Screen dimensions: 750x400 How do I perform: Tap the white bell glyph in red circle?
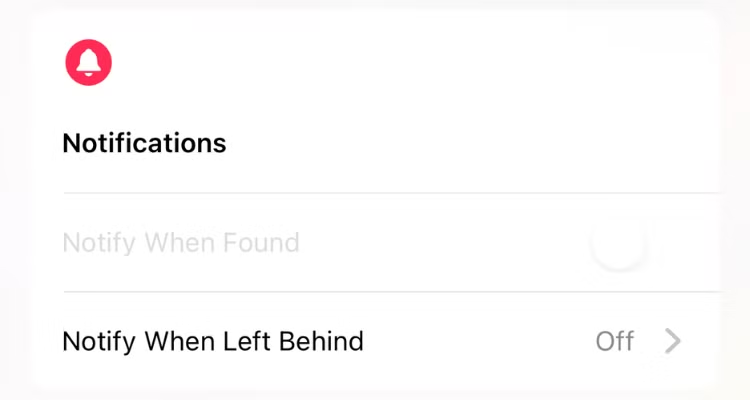[x=88, y=63]
